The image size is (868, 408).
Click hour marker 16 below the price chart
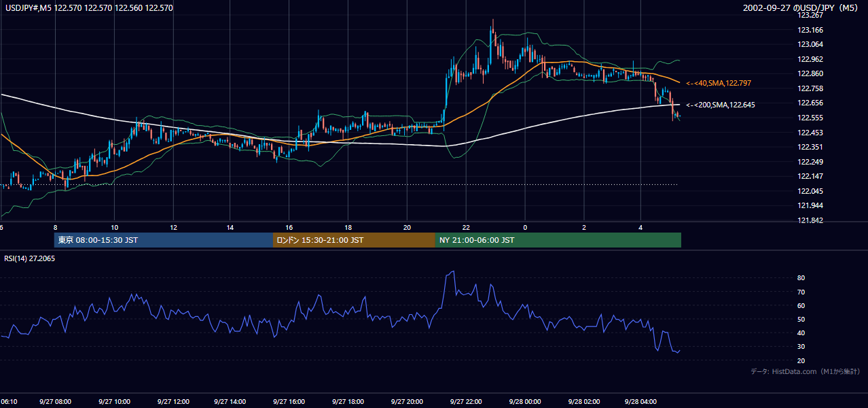point(289,227)
